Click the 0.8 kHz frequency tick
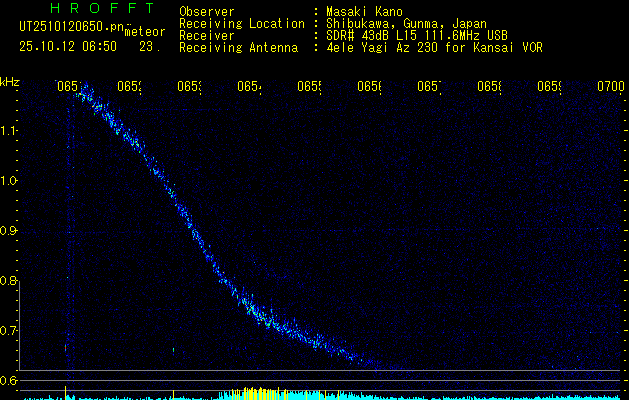The image size is (629, 400). (x=10, y=281)
